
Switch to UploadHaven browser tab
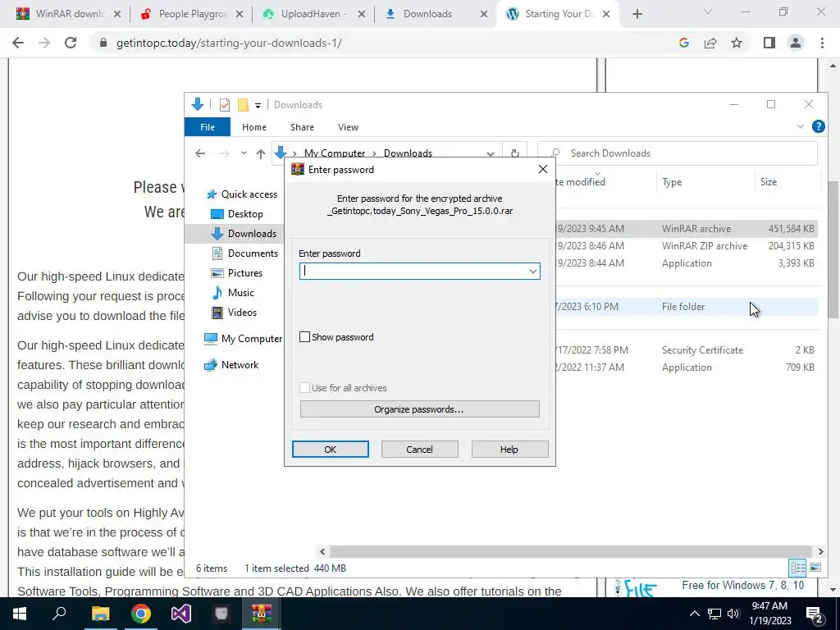(x=314, y=14)
